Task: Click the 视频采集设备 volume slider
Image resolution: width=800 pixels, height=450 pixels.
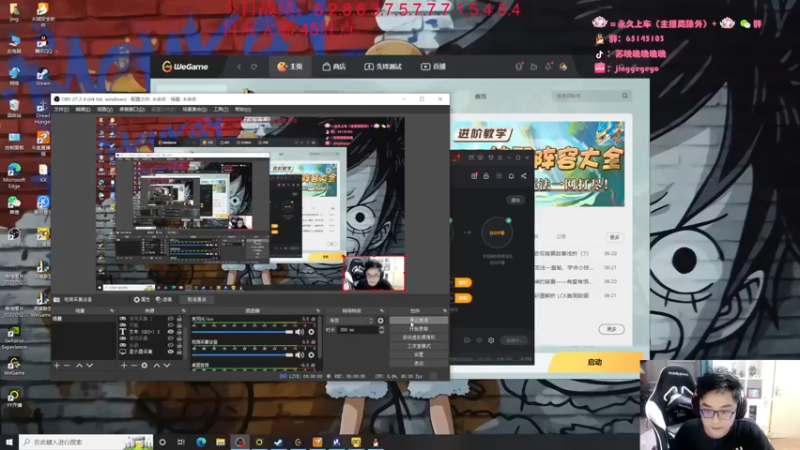Action: [243, 355]
